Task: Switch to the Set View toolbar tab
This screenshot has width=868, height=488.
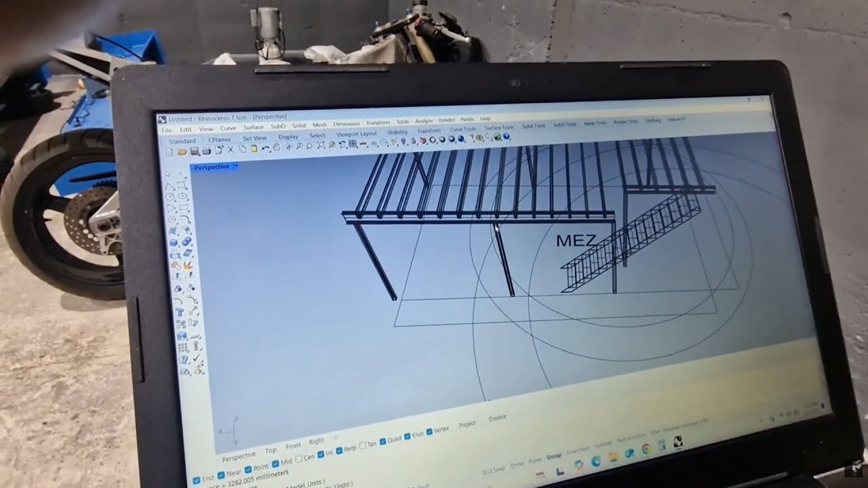Action: click(x=255, y=138)
